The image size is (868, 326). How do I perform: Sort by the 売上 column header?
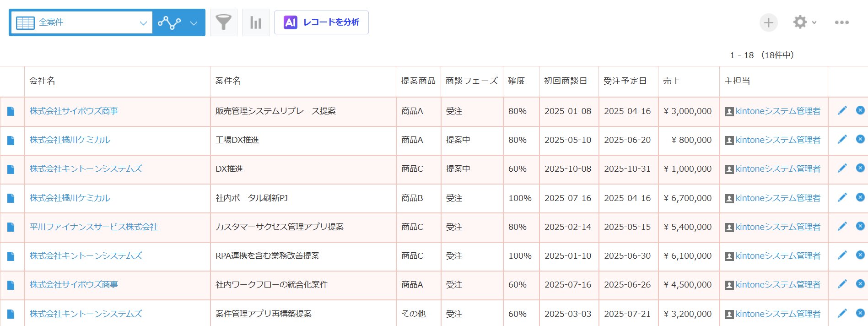tap(671, 81)
